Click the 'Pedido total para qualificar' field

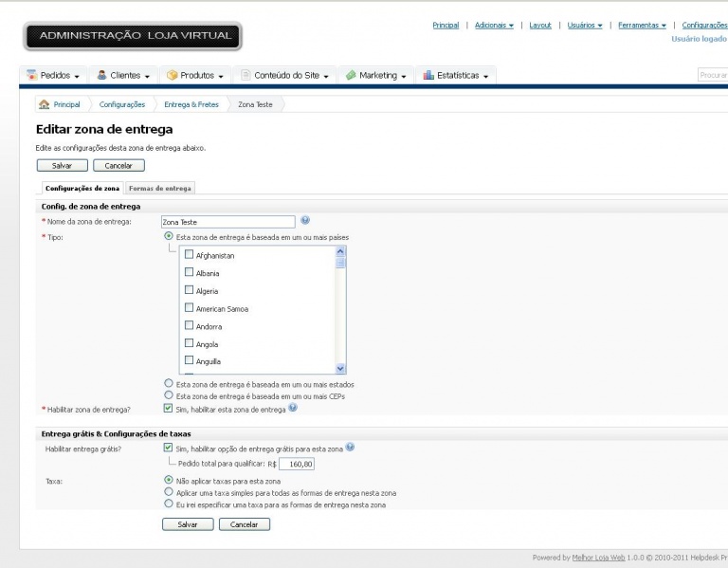point(297,464)
